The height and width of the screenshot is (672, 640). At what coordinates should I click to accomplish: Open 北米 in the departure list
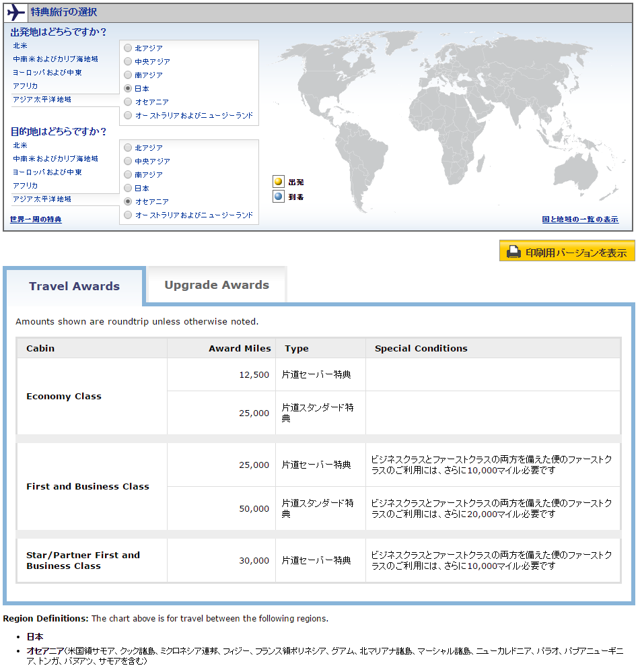(20, 45)
